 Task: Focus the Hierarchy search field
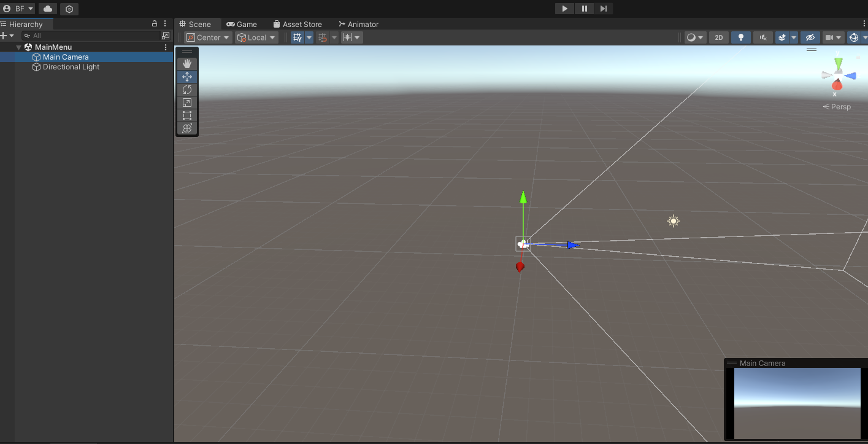(x=91, y=36)
